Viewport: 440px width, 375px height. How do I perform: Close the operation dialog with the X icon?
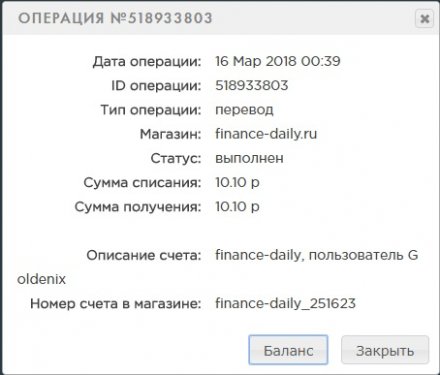point(424,19)
